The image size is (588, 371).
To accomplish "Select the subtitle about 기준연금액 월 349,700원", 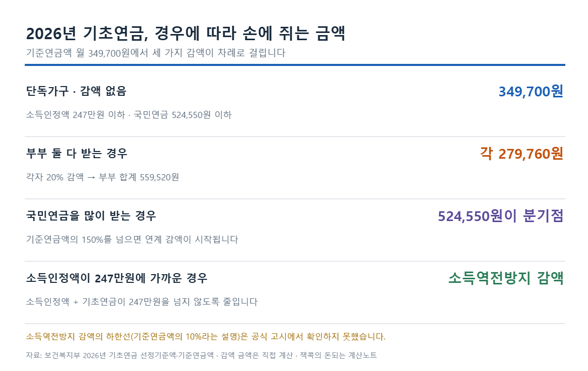I will (156, 53).
